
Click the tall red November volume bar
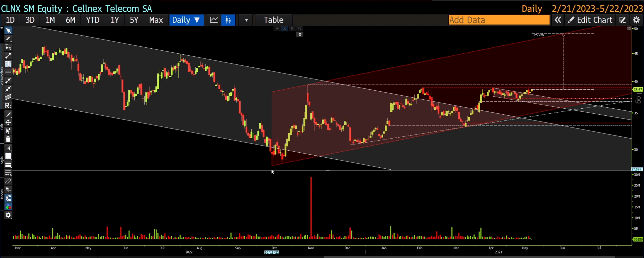pos(311,208)
